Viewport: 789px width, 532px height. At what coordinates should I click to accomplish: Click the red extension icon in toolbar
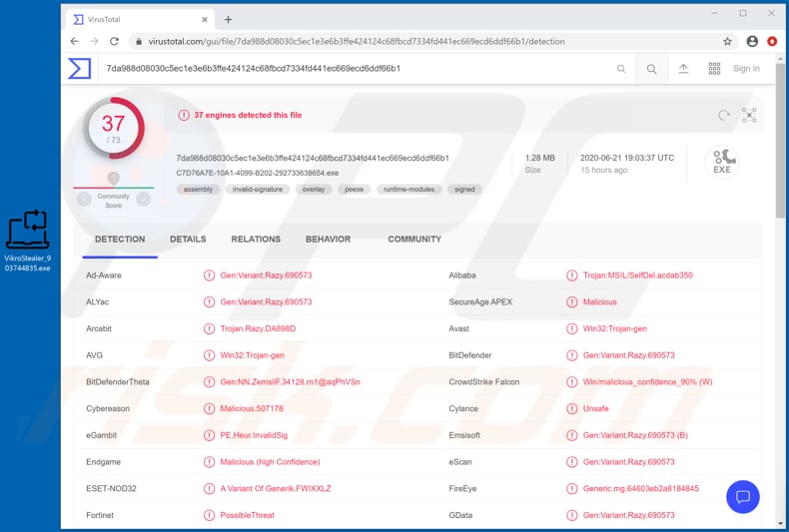pyautogui.click(x=772, y=42)
